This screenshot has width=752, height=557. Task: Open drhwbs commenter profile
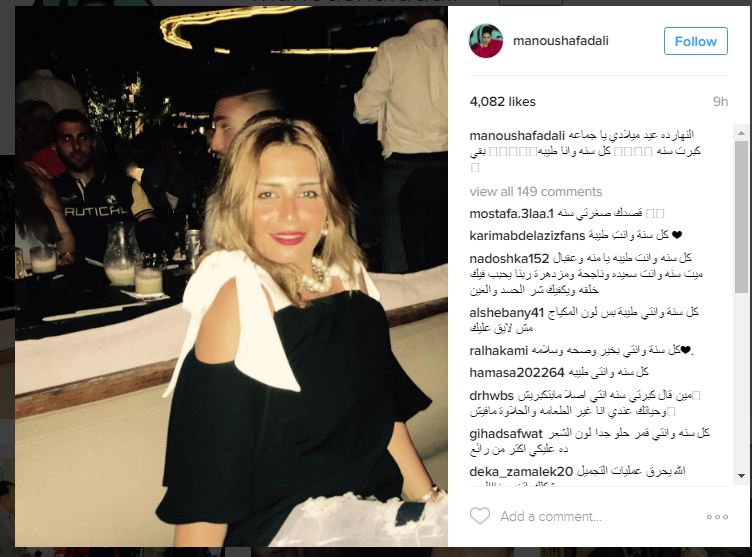pyautogui.click(x=492, y=396)
